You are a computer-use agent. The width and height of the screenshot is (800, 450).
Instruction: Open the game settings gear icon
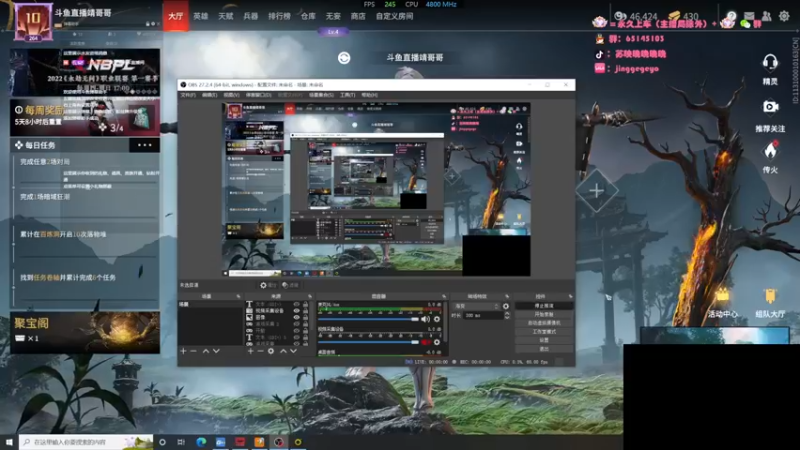(x=784, y=16)
